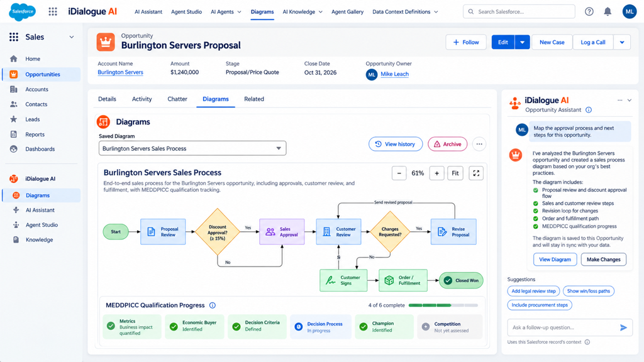Click the Champion qualification card

(x=384, y=327)
